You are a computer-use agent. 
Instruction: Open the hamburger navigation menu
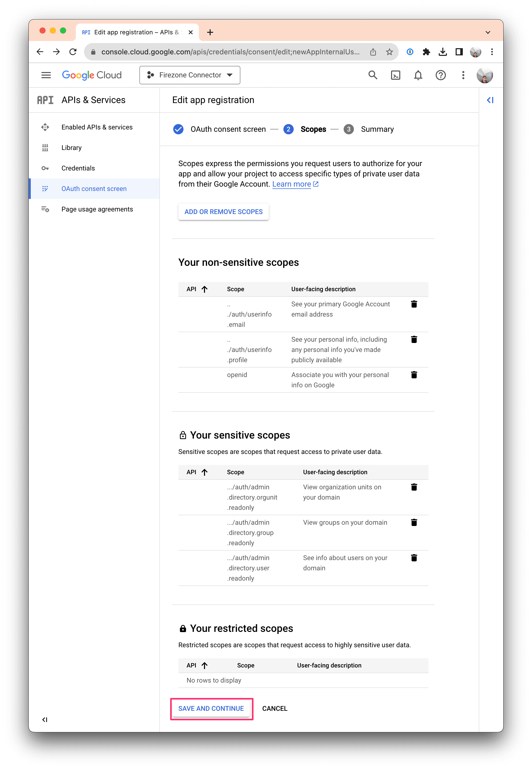46,75
